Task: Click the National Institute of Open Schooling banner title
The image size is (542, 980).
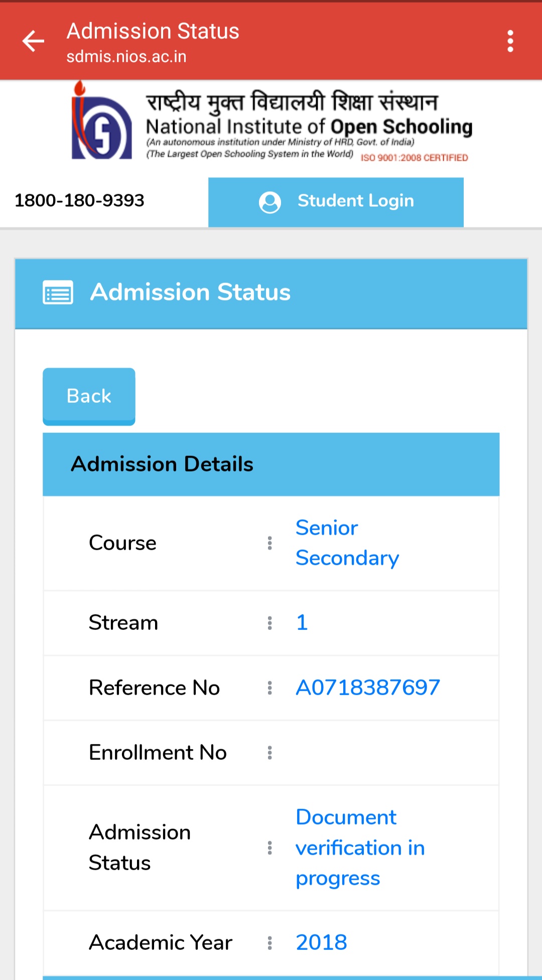Action: 309,126
